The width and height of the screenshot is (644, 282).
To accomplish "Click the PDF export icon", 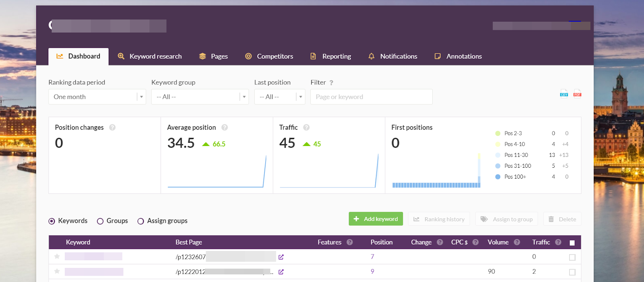I will (577, 94).
